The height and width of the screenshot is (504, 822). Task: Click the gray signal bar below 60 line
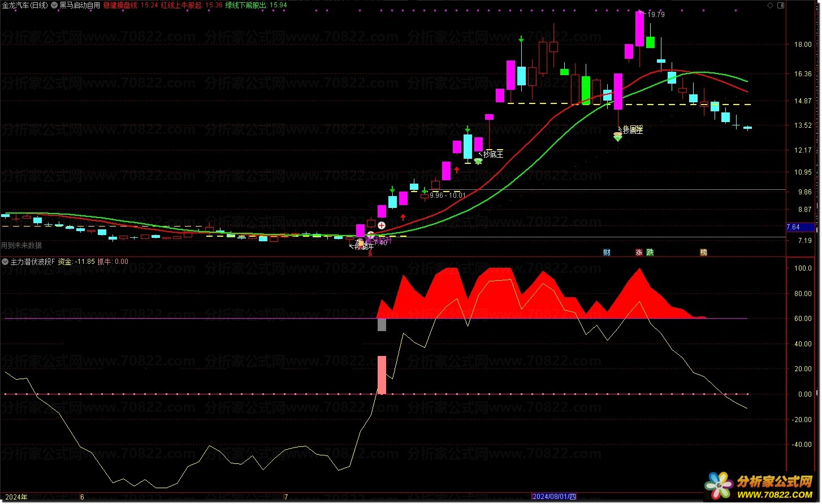(382, 325)
